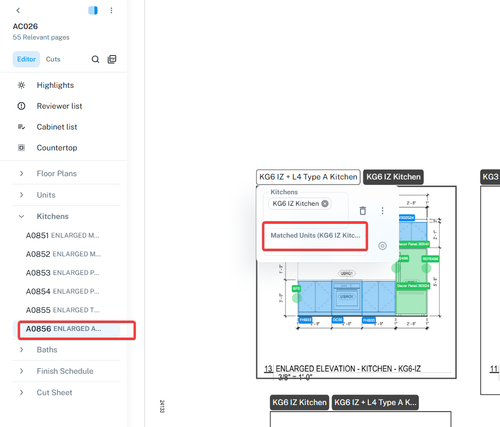
Task: Open page A0854 ENLARGED P...
Action: (x=63, y=291)
